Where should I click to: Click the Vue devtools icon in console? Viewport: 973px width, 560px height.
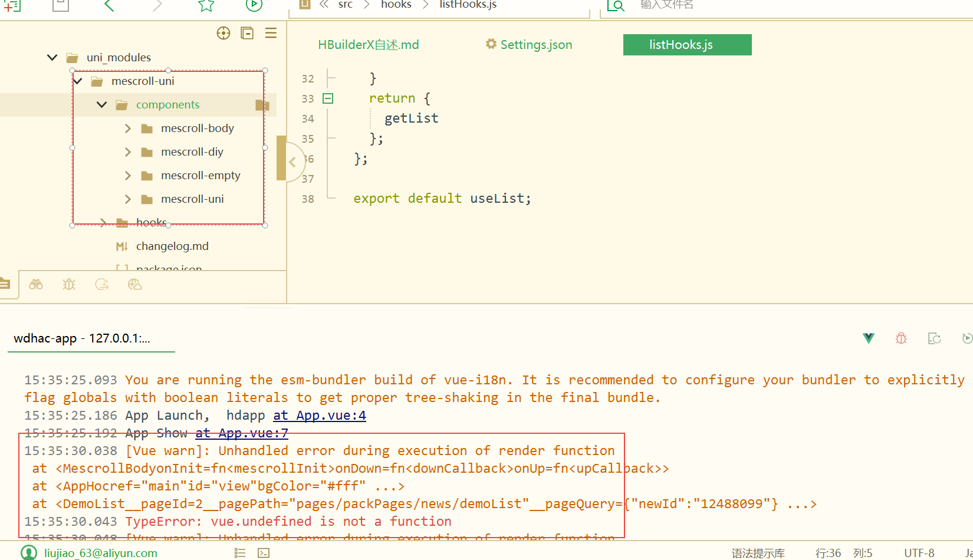click(x=869, y=338)
